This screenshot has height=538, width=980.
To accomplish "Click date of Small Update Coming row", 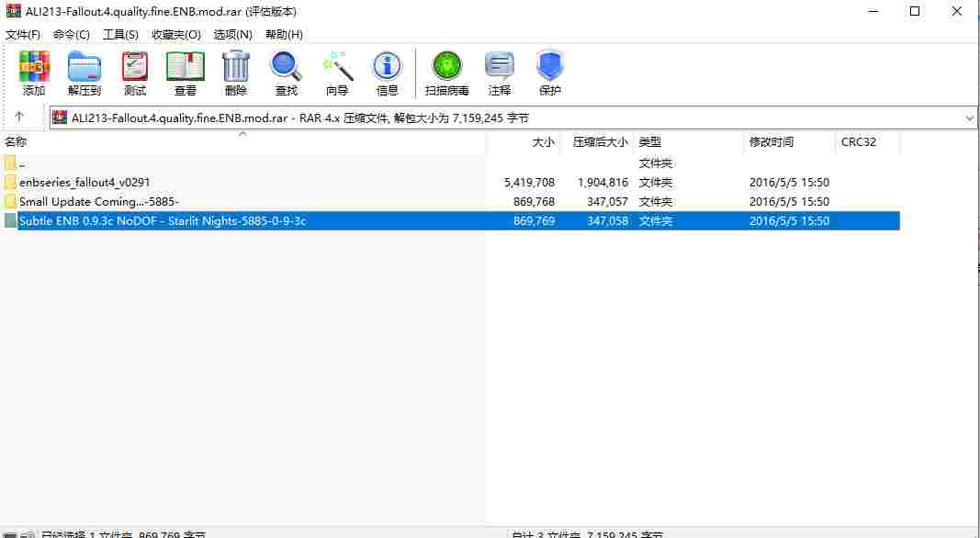I will pos(789,202).
